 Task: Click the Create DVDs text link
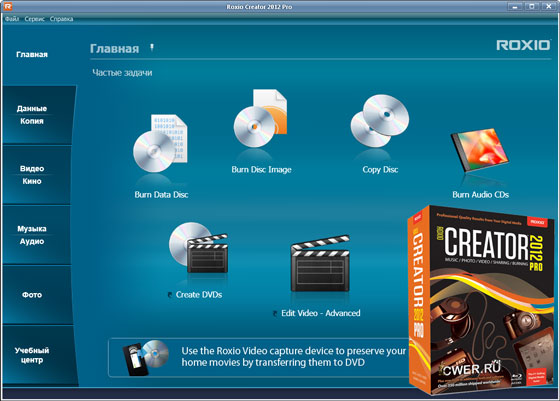(x=199, y=295)
